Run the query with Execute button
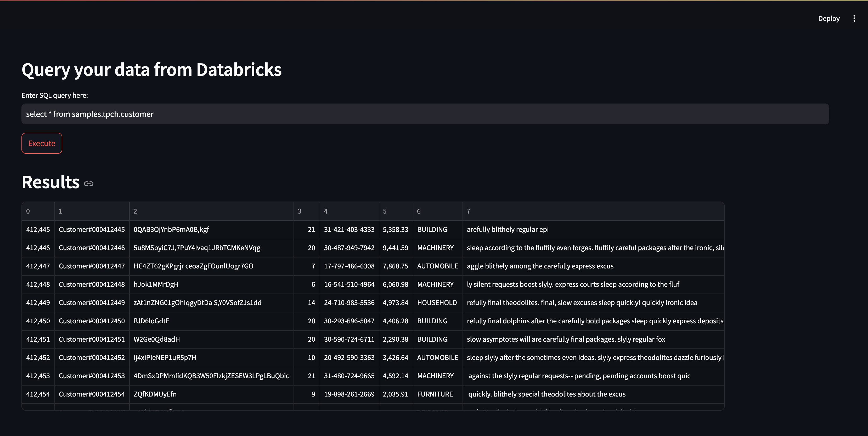 coord(42,143)
